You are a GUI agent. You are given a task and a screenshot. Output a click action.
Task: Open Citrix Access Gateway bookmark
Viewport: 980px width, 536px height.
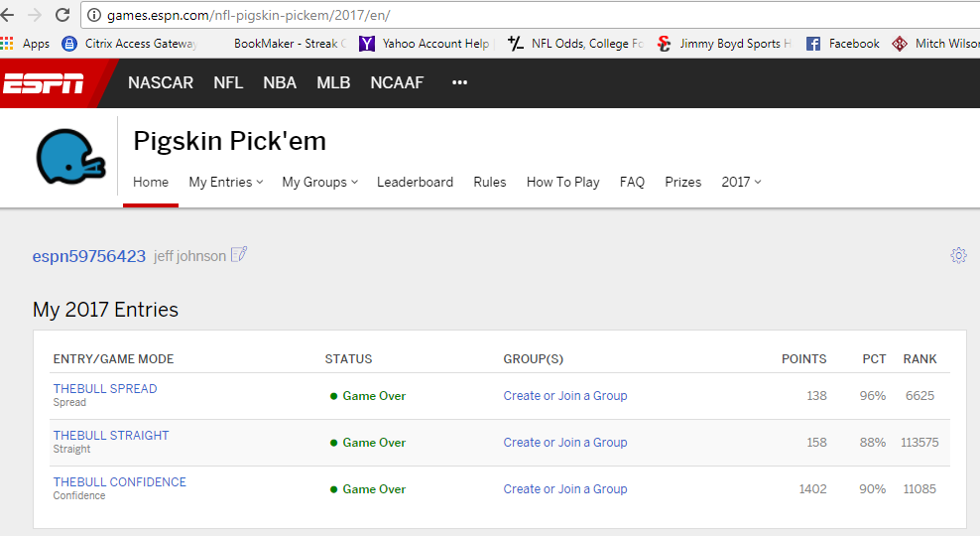click(x=129, y=43)
